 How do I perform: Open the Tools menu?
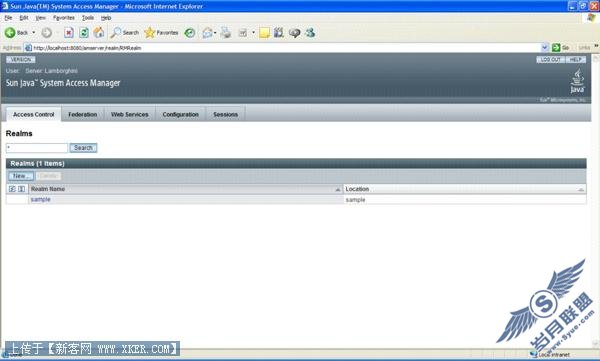88,18
